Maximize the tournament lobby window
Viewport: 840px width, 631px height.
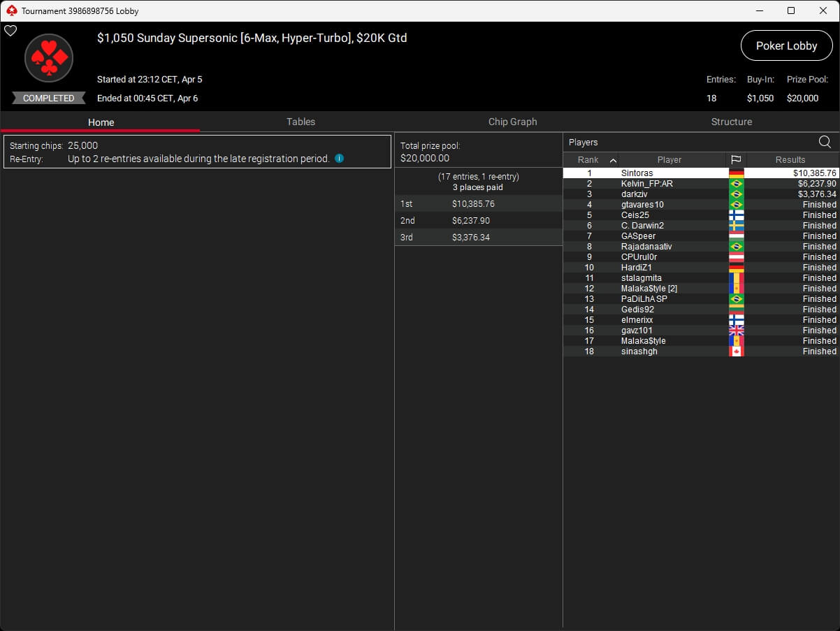point(790,10)
